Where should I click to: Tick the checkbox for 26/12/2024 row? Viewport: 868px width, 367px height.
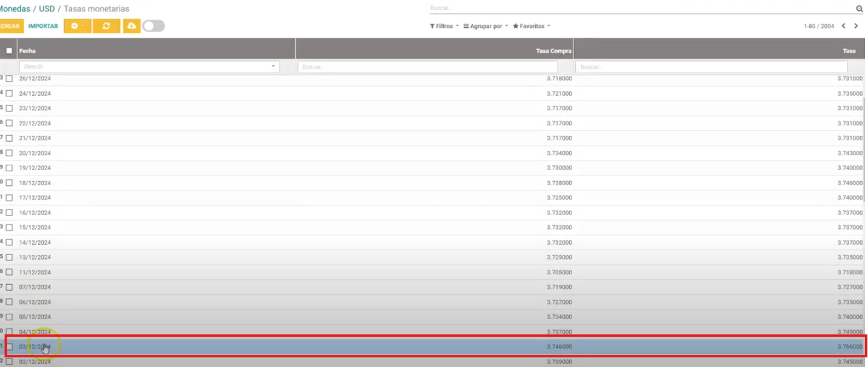click(9, 79)
